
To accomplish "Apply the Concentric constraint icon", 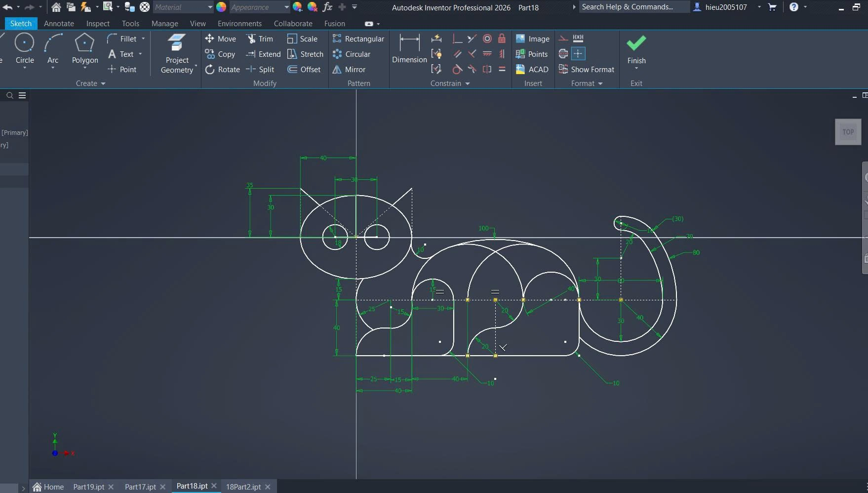I will point(487,39).
